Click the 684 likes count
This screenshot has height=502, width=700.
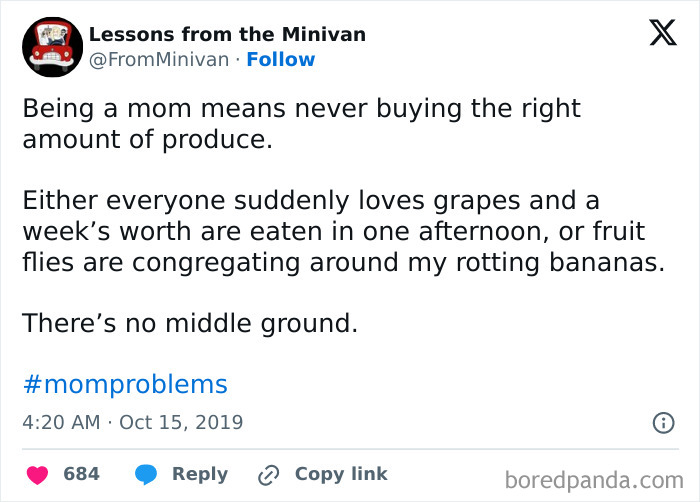pos(81,474)
